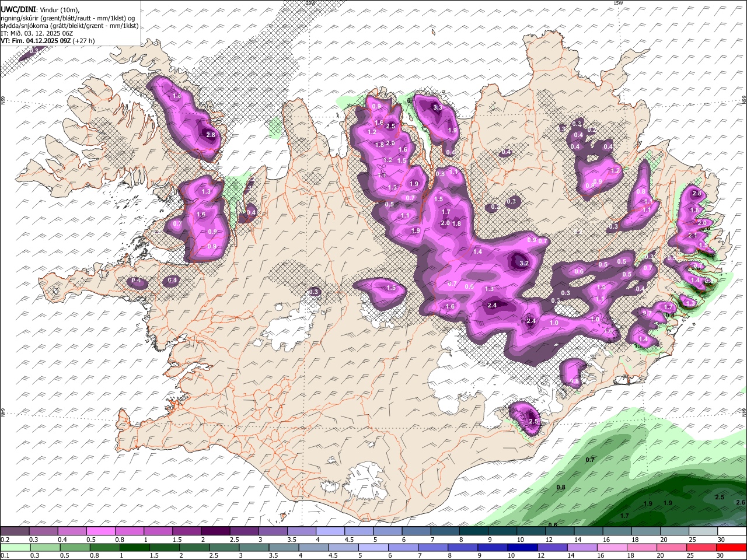The image size is (747, 560).
Task: Pick the white 30 swatch in top legend
Action: [x=732, y=531]
